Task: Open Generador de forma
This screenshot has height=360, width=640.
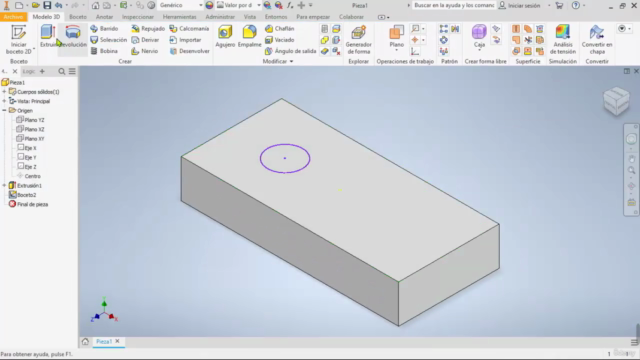Action: (x=358, y=40)
